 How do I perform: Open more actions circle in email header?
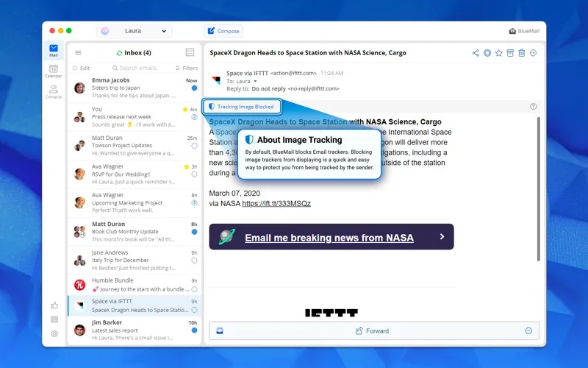[x=534, y=53]
